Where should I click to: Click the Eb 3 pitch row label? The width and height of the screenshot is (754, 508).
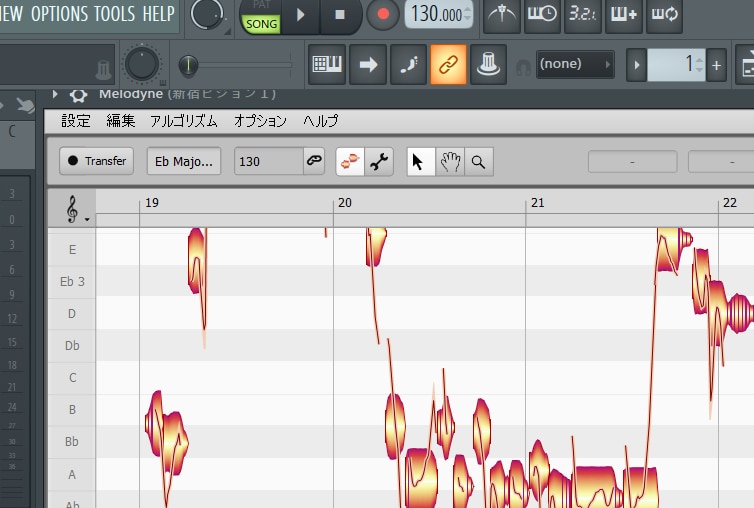tap(72, 281)
